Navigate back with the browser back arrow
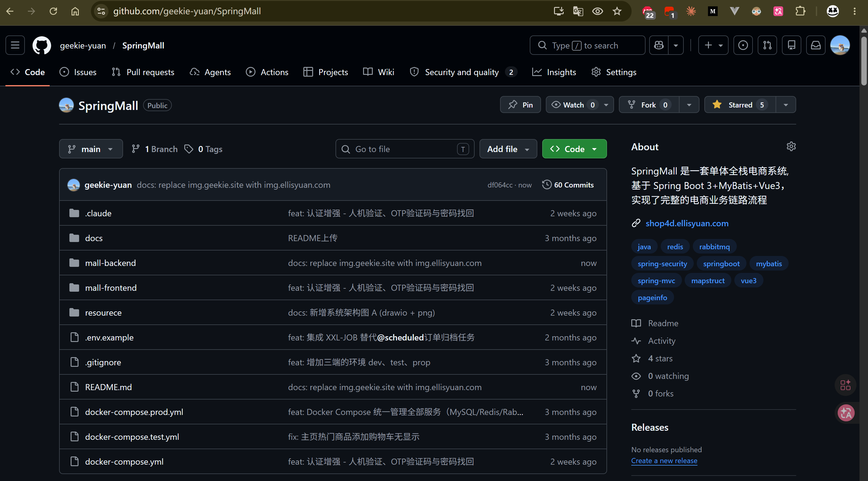 pos(10,11)
